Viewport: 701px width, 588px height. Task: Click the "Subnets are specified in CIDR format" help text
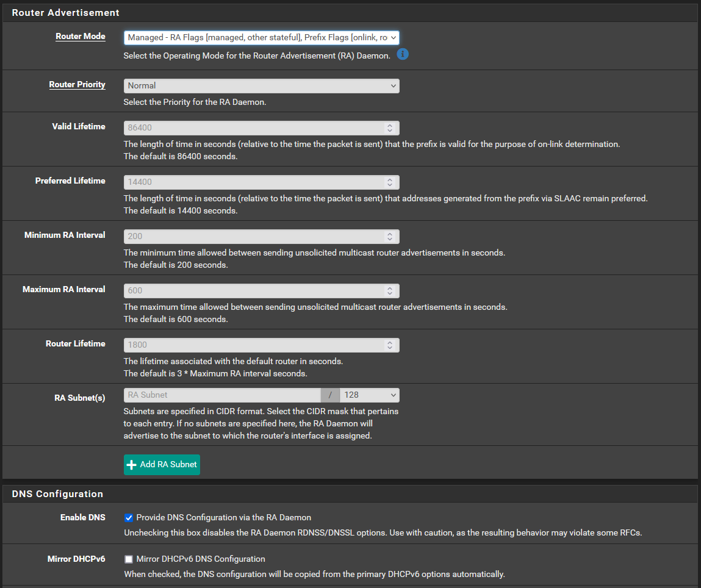261,423
